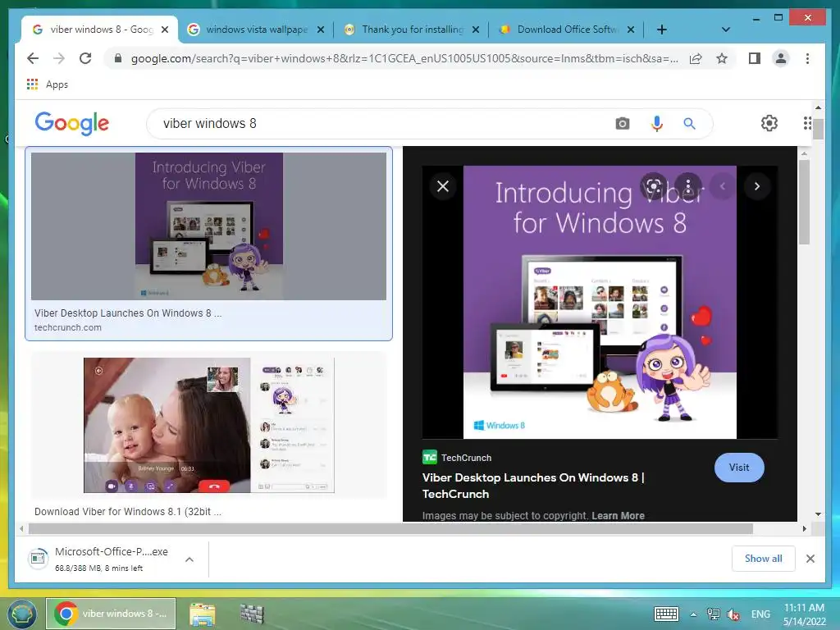Open the Chrome three-dot menu

(x=807, y=58)
